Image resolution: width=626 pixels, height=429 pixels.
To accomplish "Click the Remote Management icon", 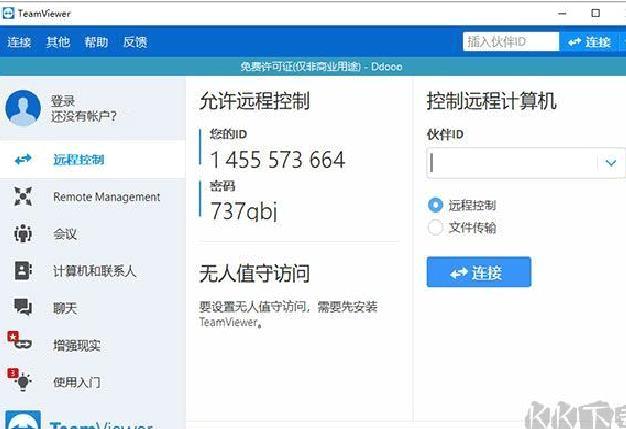I will [x=23, y=196].
